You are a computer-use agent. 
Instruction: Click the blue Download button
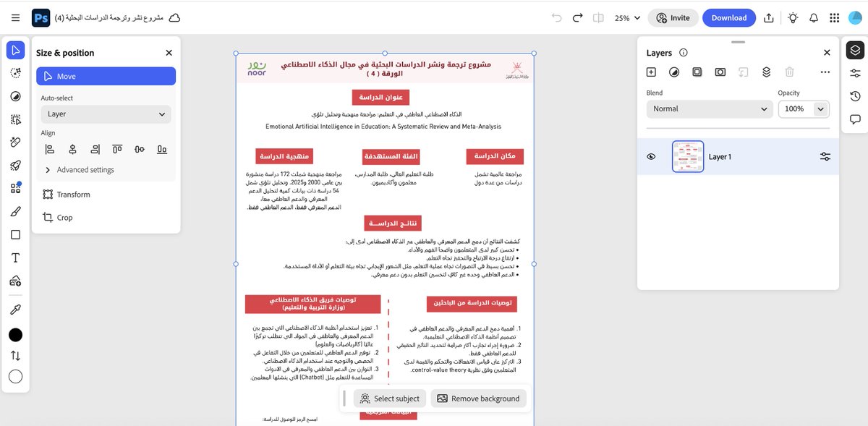(728, 17)
